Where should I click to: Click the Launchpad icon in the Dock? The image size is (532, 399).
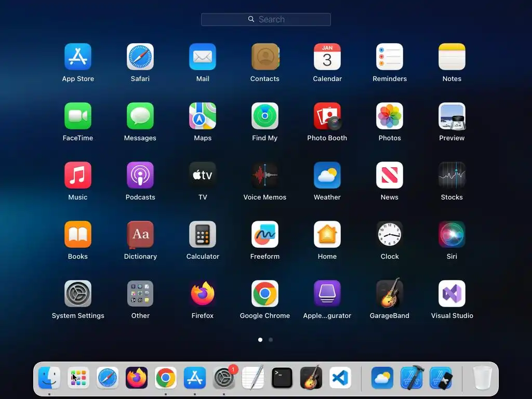click(x=78, y=378)
